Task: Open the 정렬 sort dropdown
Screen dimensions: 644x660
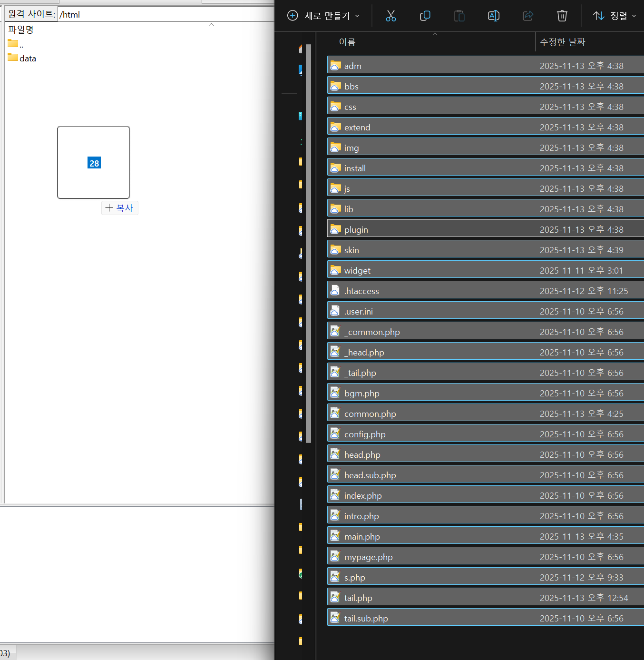Action: (615, 16)
